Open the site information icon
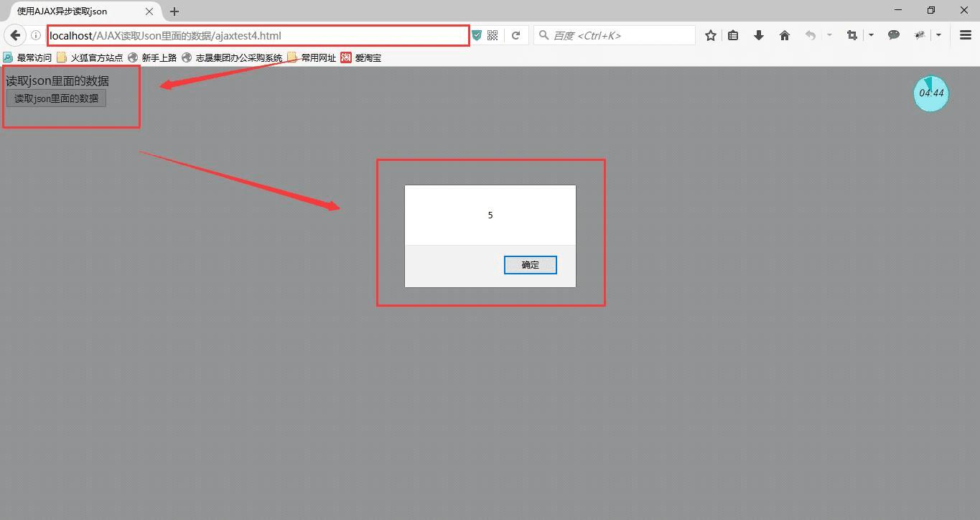This screenshot has width=980, height=520. tap(35, 35)
